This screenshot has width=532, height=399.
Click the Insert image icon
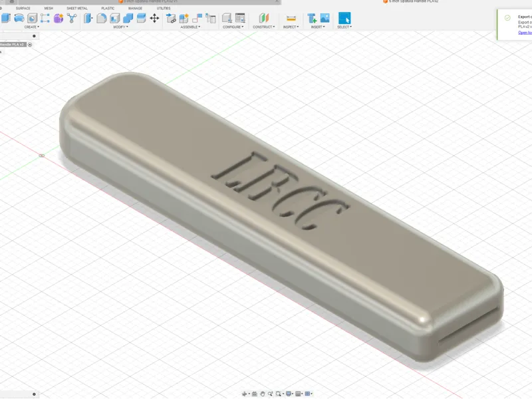click(x=325, y=18)
